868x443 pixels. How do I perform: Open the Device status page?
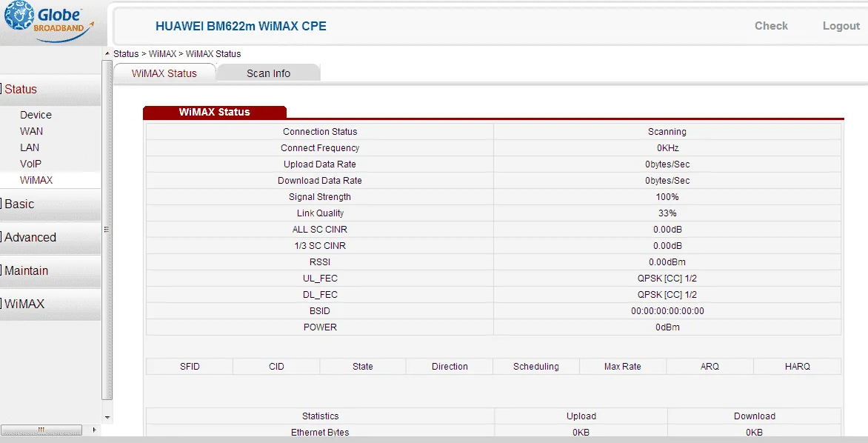point(36,115)
